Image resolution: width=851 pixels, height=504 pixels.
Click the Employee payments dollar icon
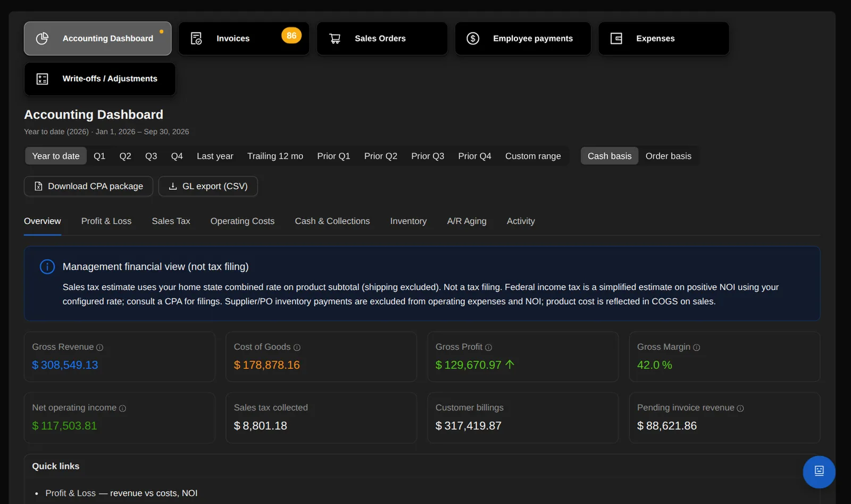pos(473,38)
